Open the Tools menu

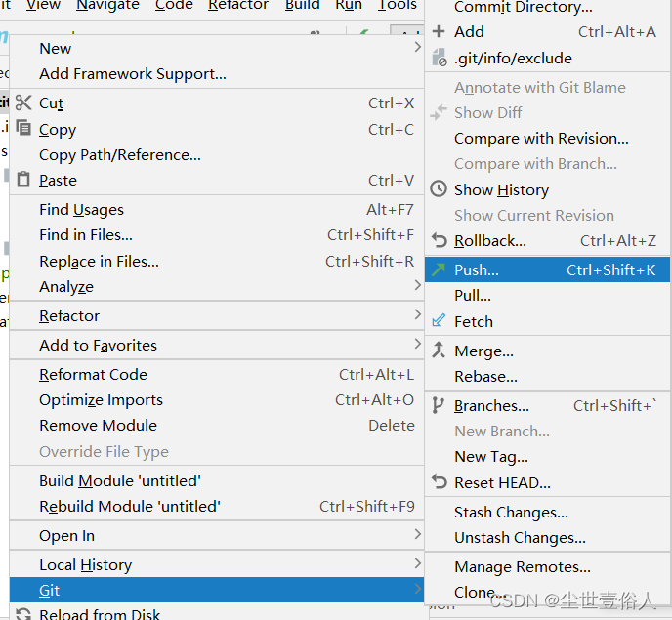click(x=398, y=5)
